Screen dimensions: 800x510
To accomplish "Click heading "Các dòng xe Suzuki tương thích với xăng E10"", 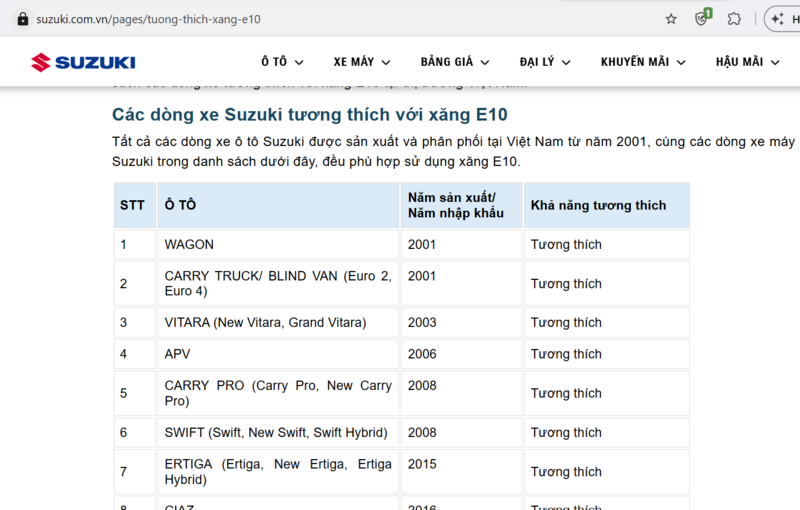I will click(x=310, y=115).
